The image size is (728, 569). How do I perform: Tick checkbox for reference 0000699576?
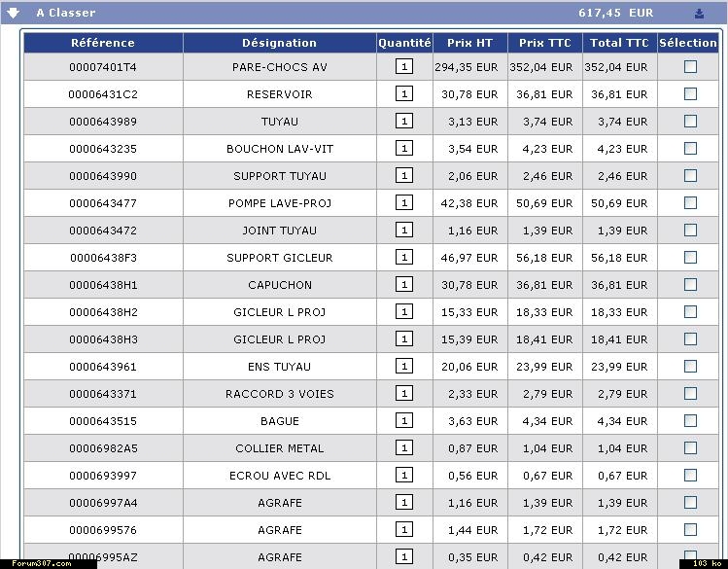coord(690,529)
